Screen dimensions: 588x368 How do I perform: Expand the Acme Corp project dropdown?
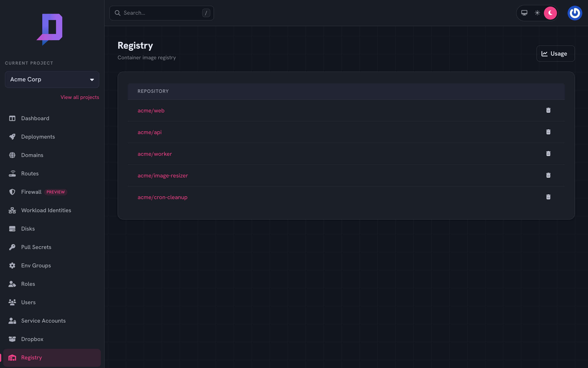(52, 79)
